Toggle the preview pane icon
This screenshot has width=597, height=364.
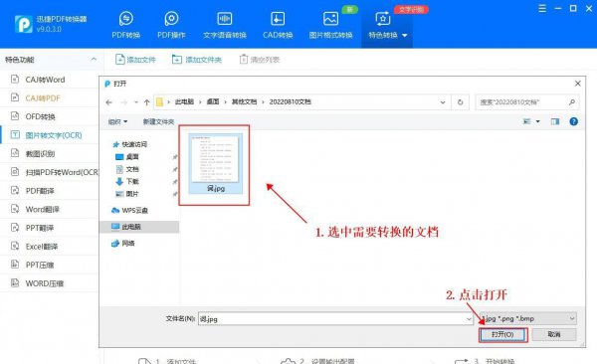click(555, 121)
